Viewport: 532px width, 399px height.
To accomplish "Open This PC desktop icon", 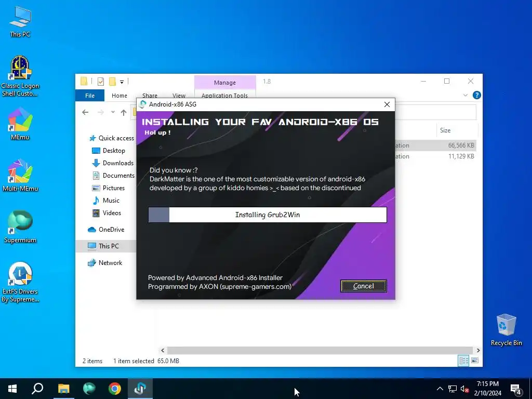I will (x=20, y=22).
